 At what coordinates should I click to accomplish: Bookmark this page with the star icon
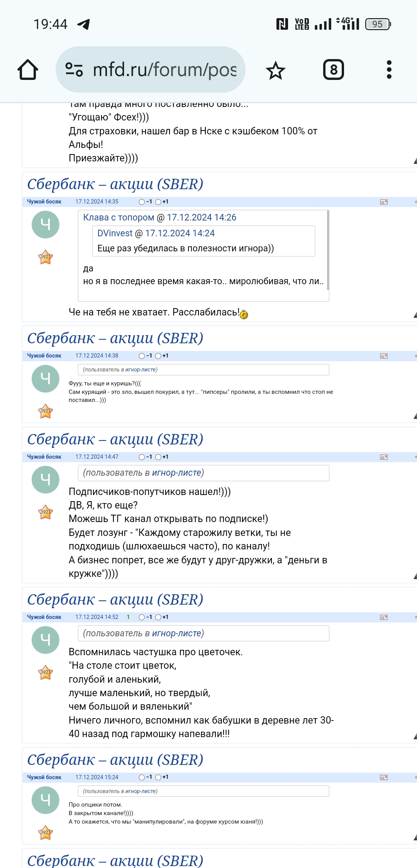(275, 70)
